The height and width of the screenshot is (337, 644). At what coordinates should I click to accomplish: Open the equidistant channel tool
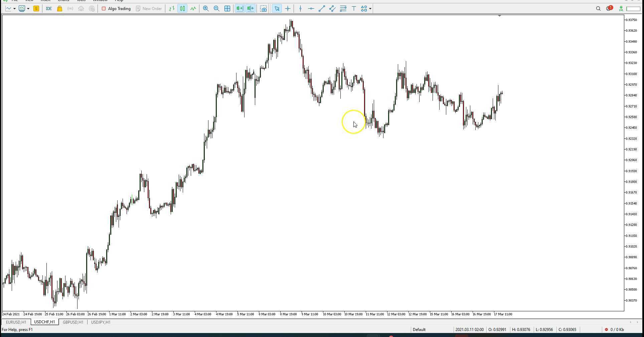pos(332,8)
